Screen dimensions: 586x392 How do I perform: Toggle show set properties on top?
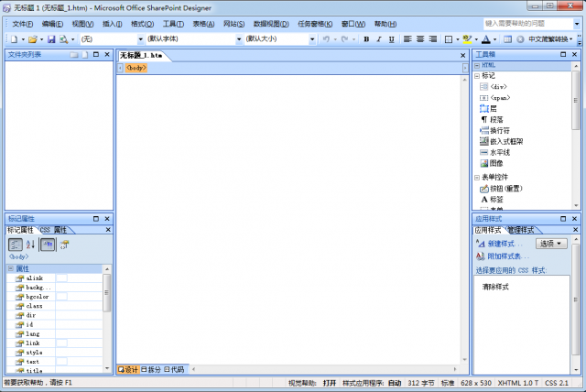click(48, 245)
